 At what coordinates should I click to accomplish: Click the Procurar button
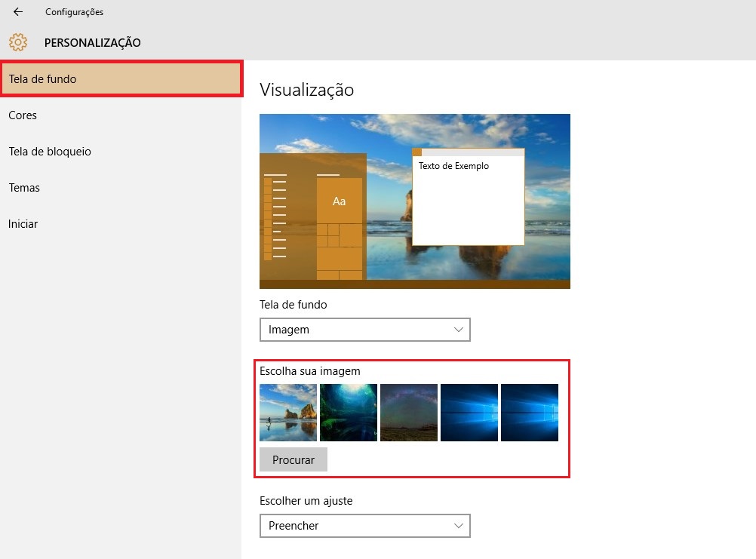(x=293, y=459)
